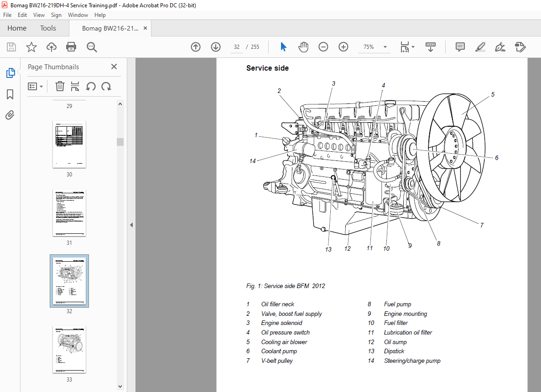Go to next page arrow
541x392 pixels.
[216, 47]
